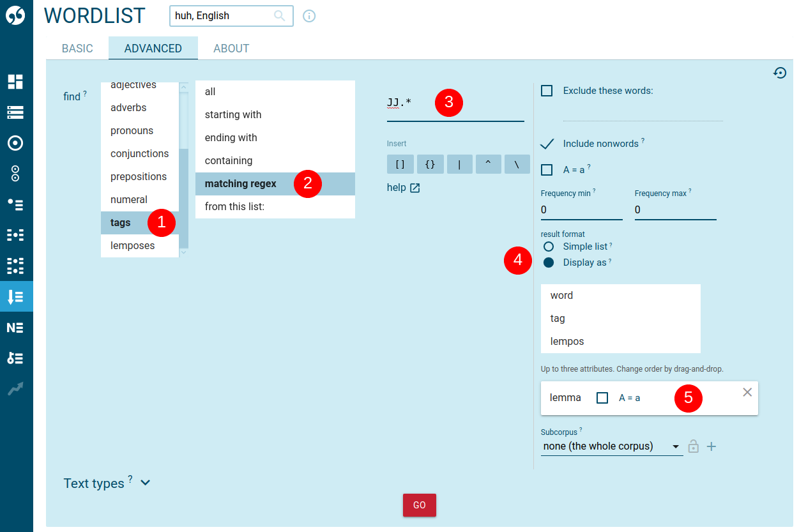799x532 pixels.
Task: Click the Concordance target icon in sidebar
Action: pyautogui.click(x=15, y=143)
